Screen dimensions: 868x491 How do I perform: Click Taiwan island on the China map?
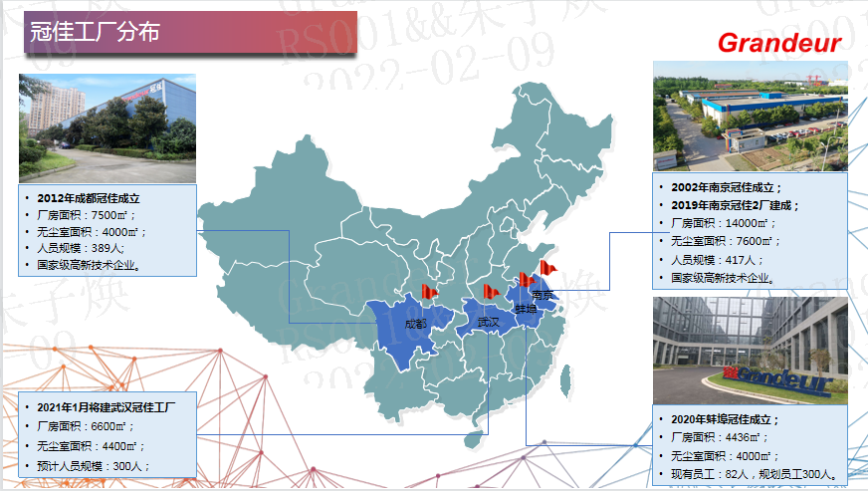coord(565,381)
